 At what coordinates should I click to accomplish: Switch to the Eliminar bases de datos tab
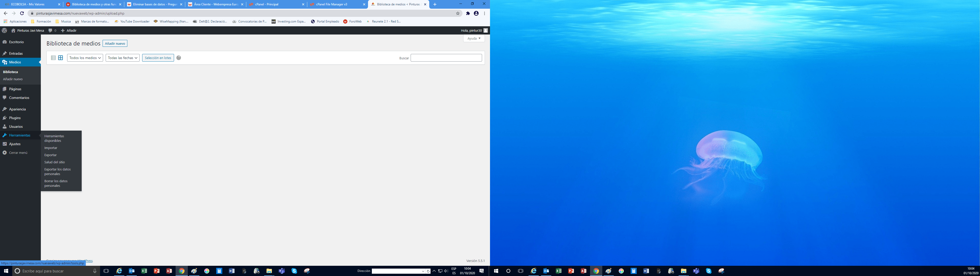[x=155, y=4]
